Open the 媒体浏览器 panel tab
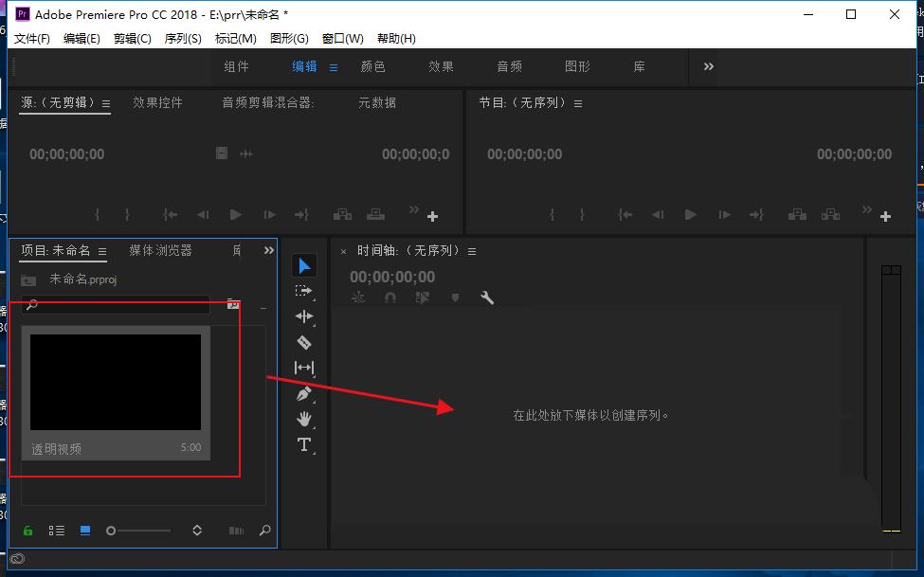 [160, 250]
